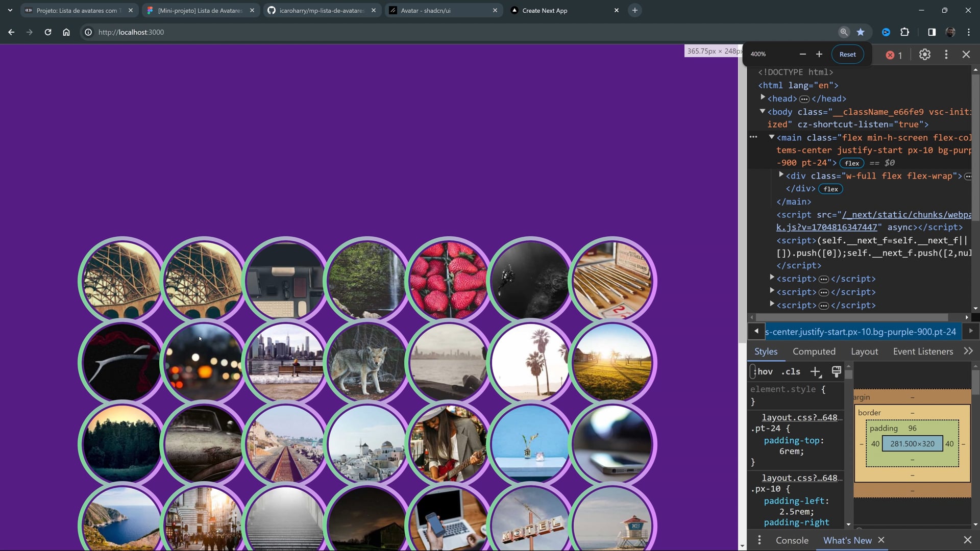Open the DevTools three-dot customize menu
Screen dimensions: 980x551
[946, 55]
